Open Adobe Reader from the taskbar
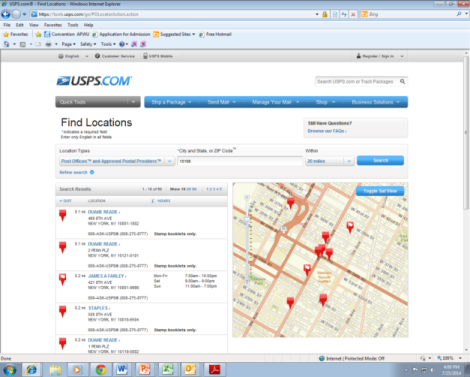470x377 pixels. (x=214, y=370)
